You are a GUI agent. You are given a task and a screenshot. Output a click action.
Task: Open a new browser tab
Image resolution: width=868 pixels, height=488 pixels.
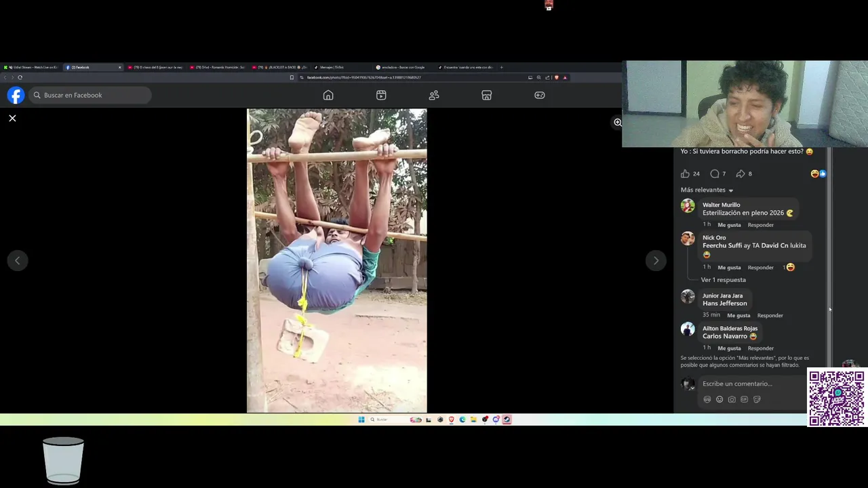click(502, 67)
